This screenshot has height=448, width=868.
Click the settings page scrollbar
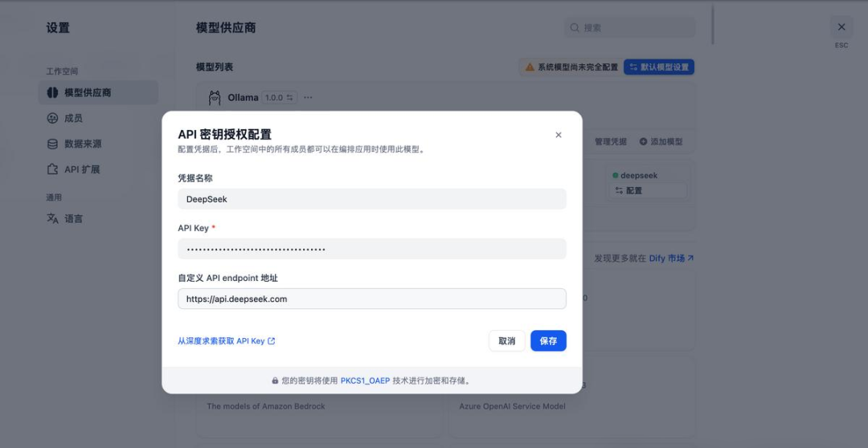tap(712, 25)
